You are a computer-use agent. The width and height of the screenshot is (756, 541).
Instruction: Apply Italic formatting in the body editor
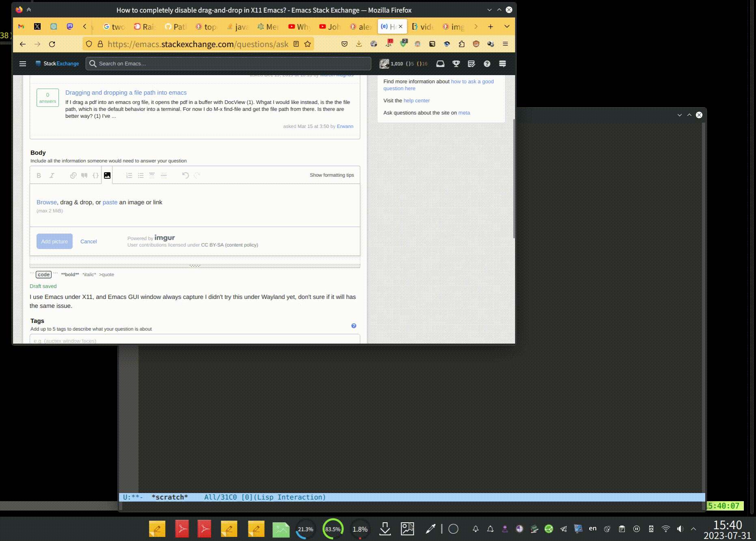point(52,175)
